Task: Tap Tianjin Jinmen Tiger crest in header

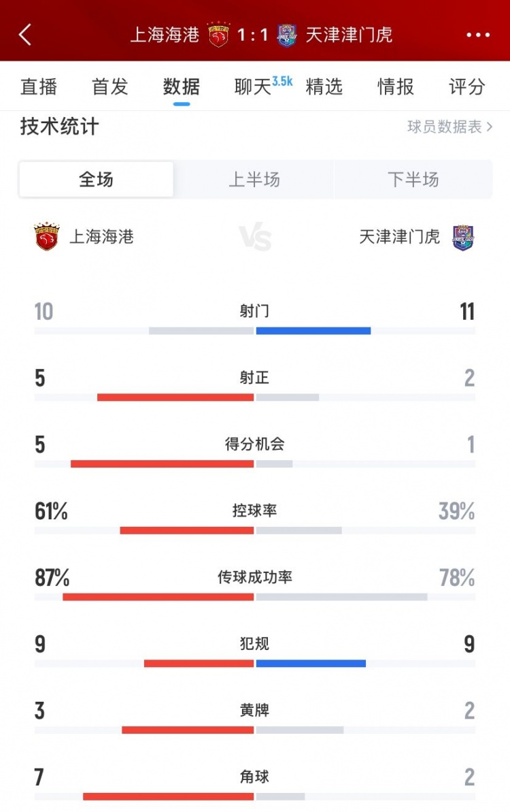Action: [x=287, y=35]
